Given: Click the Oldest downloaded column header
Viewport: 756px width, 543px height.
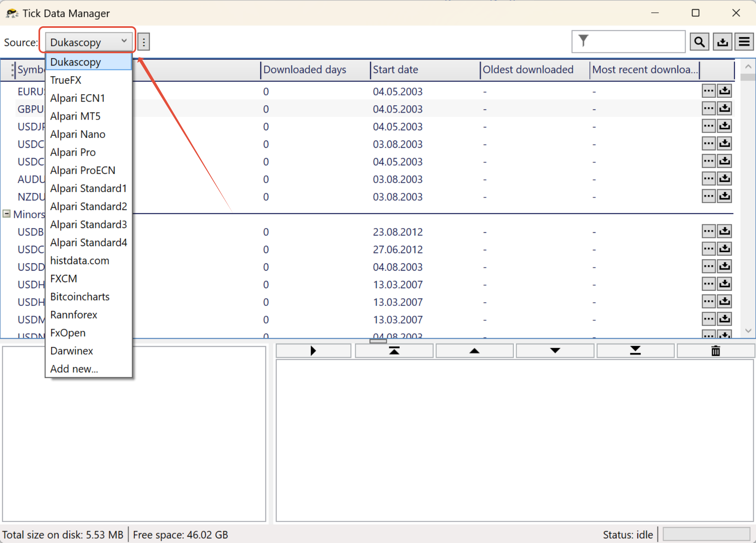Looking at the screenshot, I should pos(535,70).
